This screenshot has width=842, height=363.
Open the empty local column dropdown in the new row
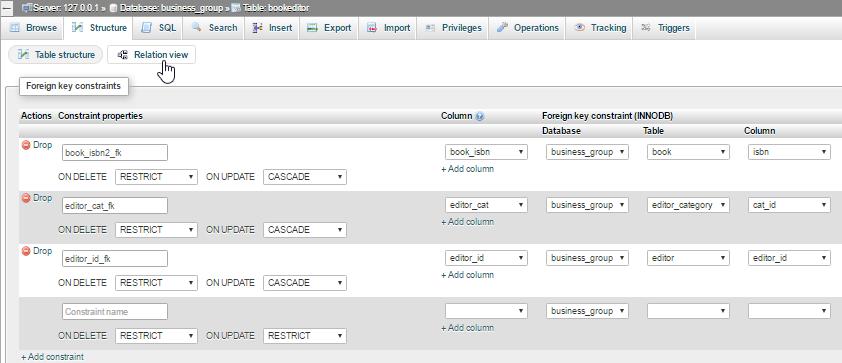click(x=487, y=311)
